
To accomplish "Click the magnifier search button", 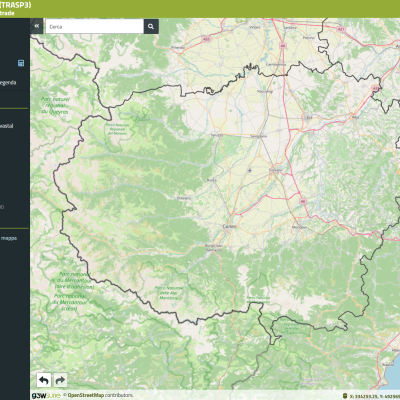I will (x=151, y=26).
